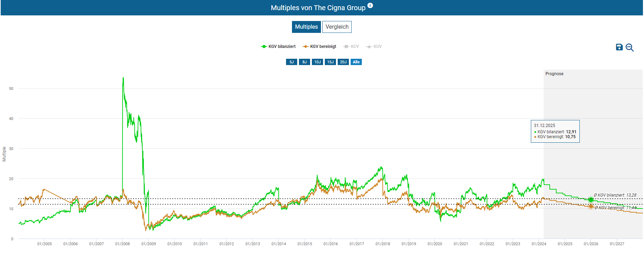
Task: Toggle KGV bilanziert series in legend
Action: pyautogui.click(x=278, y=47)
